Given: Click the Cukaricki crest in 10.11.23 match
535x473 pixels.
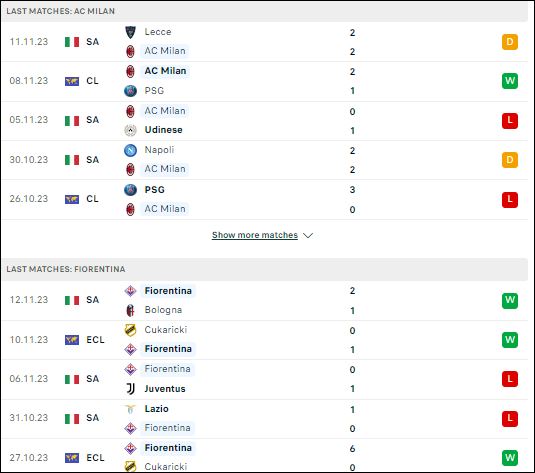Looking at the screenshot, I should (130, 330).
